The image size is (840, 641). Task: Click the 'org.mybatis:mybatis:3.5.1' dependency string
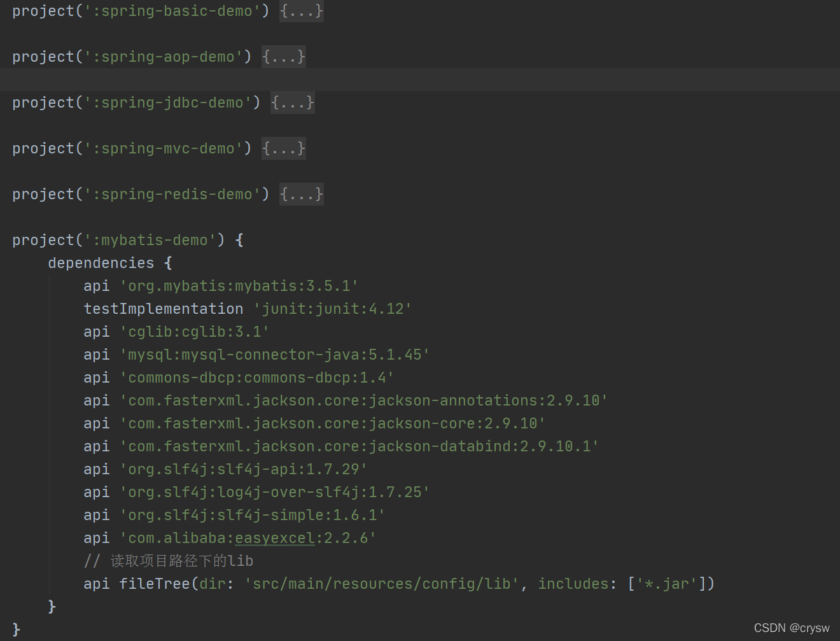[239, 286]
